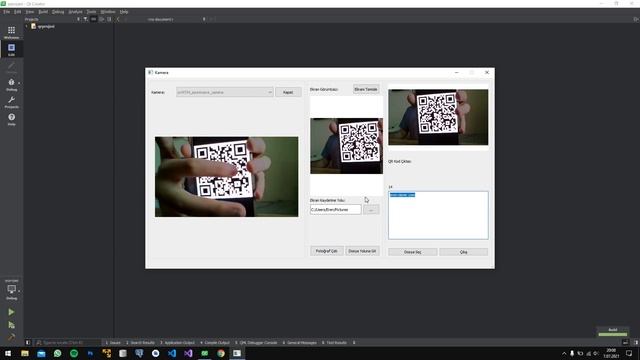Open Welcome mode in Qt Creator sidebar
The height and width of the screenshot is (360, 640).
pyautogui.click(x=11, y=32)
